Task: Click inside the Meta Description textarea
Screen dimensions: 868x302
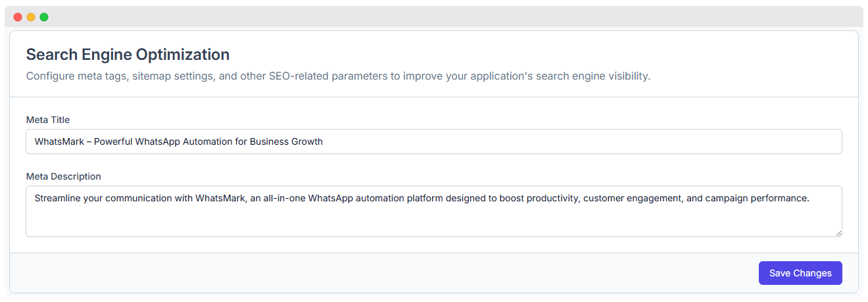Action: tap(434, 211)
